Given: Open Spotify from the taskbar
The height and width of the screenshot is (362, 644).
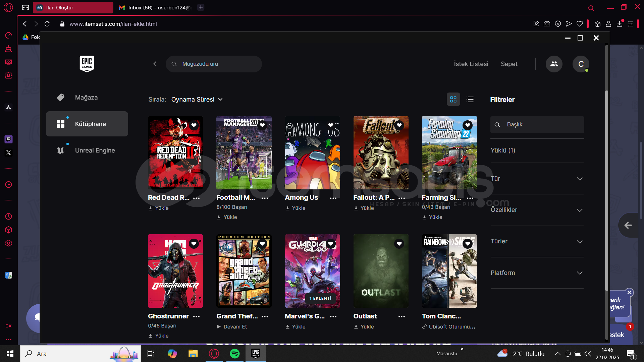Looking at the screenshot, I should click(235, 354).
